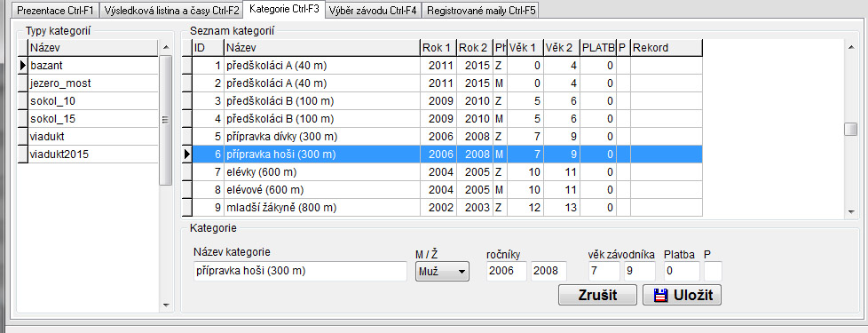Select row 4 předškoláci B (100 m)
The width and height of the screenshot is (868, 333).
446,119
